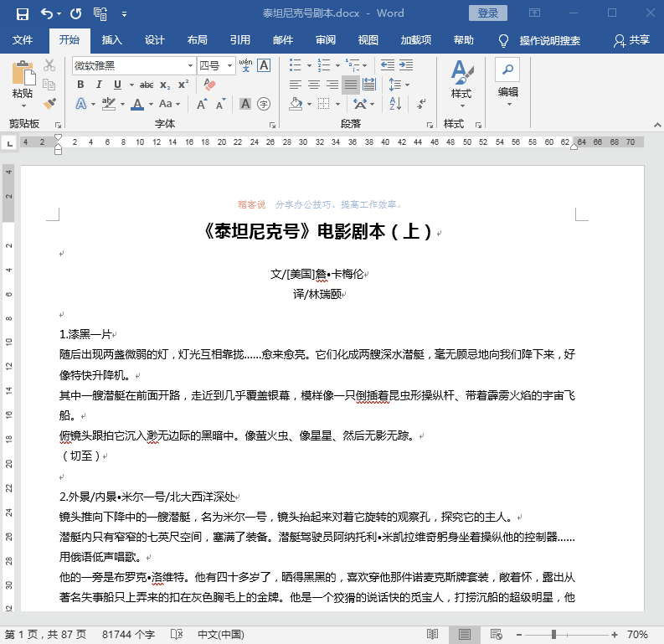
Task: Click the Tell me search (操作说明搜索) box
Action: click(549, 41)
